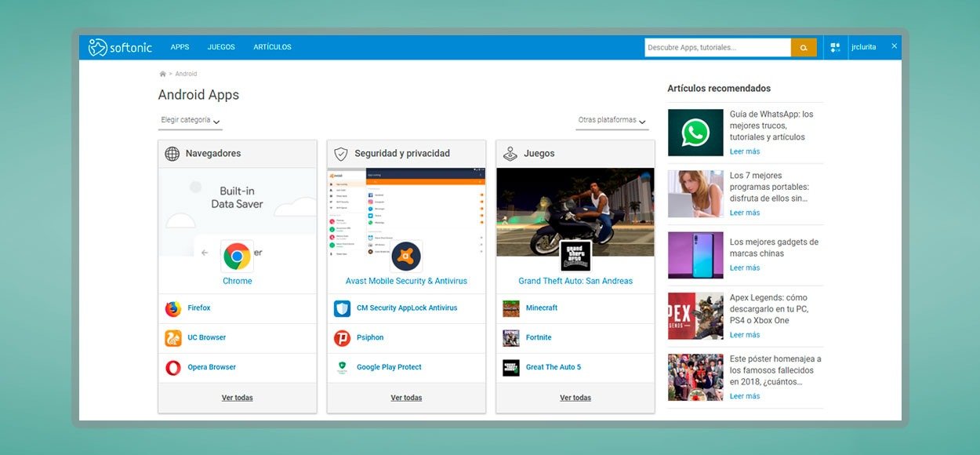This screenshot has width=980, height=455.
Task: Open the Softonic logo homepage
Action: 120,48
